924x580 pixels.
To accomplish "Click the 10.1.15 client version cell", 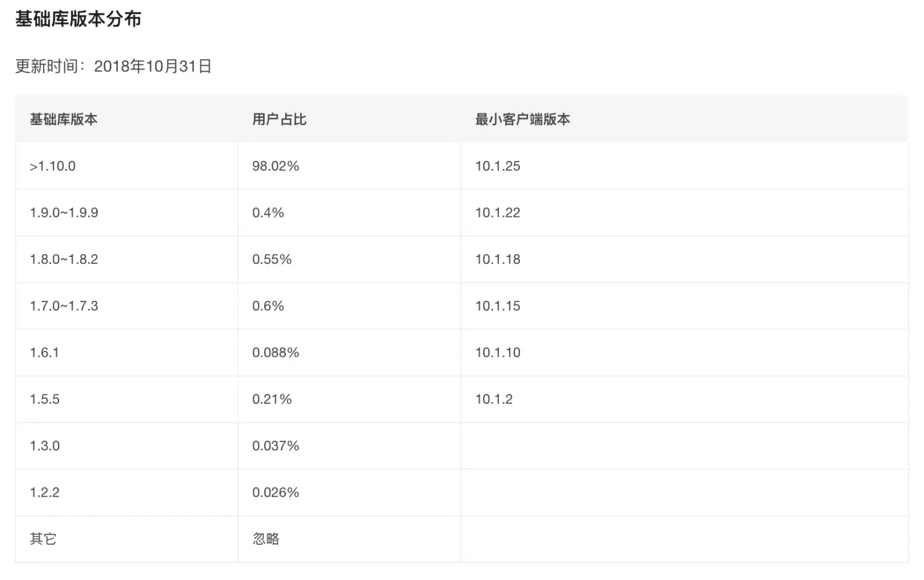I will pos(498,306).
